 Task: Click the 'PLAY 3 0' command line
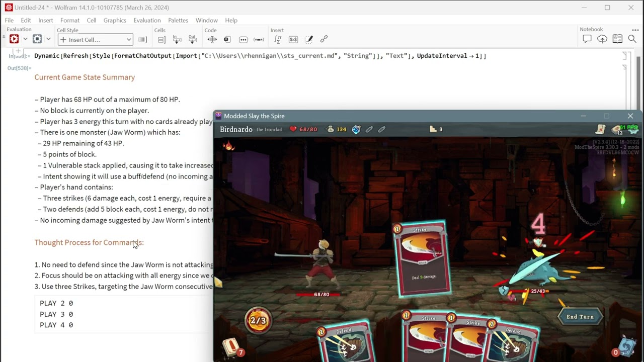[56, 314]
